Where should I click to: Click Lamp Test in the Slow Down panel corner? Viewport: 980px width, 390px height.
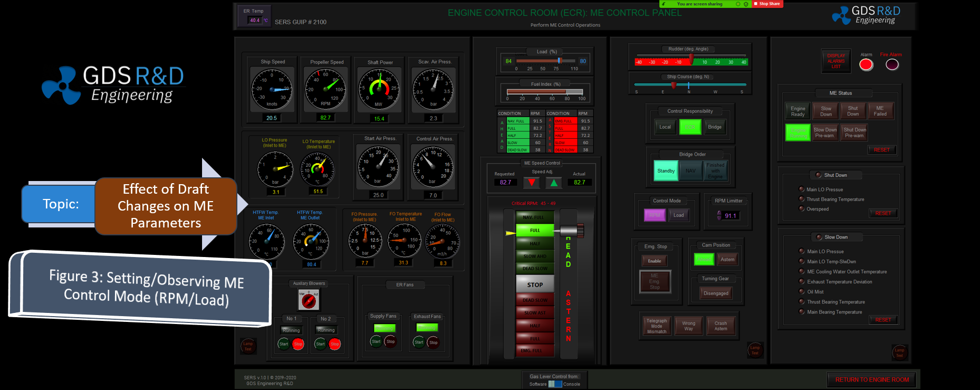tap(899, 353)
